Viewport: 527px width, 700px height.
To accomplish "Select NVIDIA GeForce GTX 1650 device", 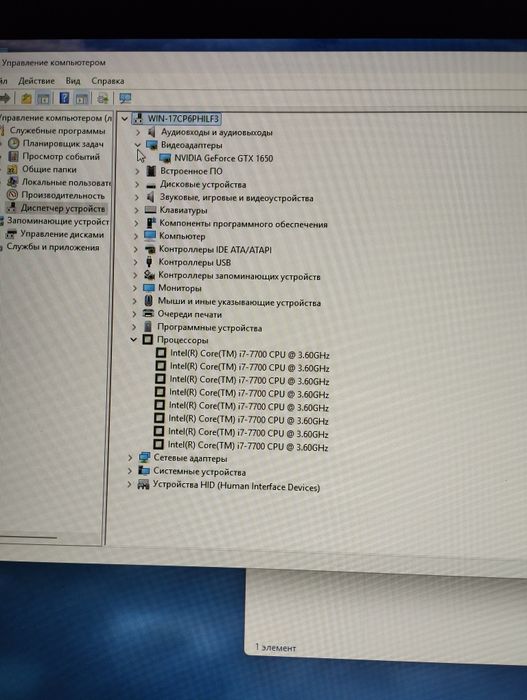I will tap(223, 158).
